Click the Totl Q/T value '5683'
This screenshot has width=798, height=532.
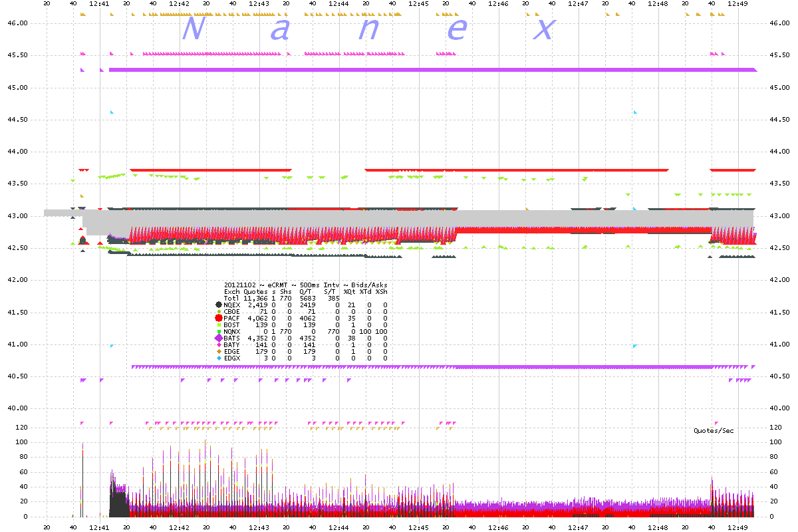pos(308,299)
